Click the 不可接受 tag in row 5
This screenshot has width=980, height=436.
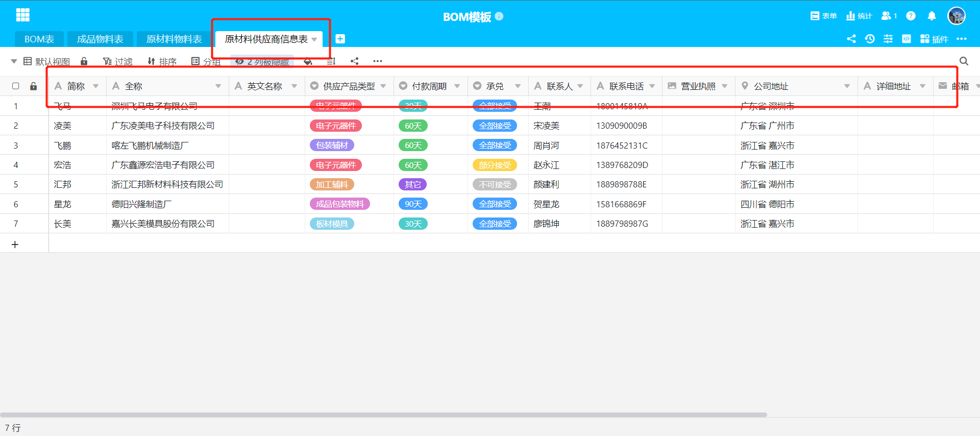coord(495,184)
